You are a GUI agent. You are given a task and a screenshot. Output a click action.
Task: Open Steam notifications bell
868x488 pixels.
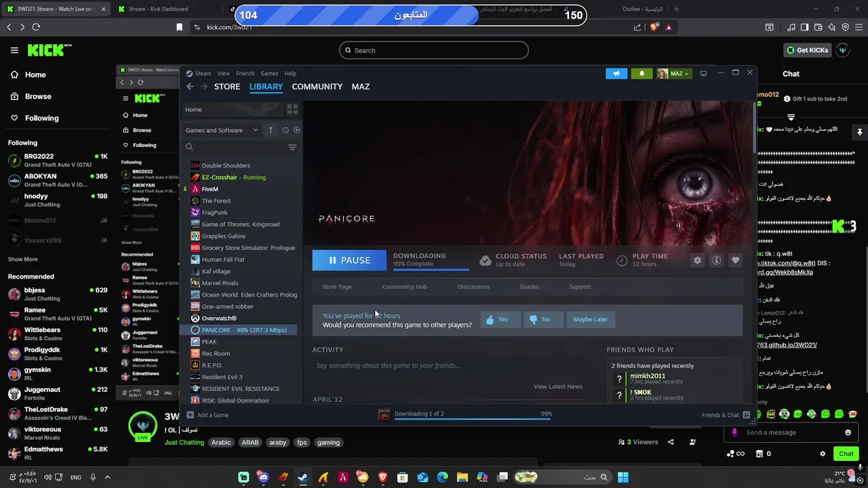click(x=642, y=73)
